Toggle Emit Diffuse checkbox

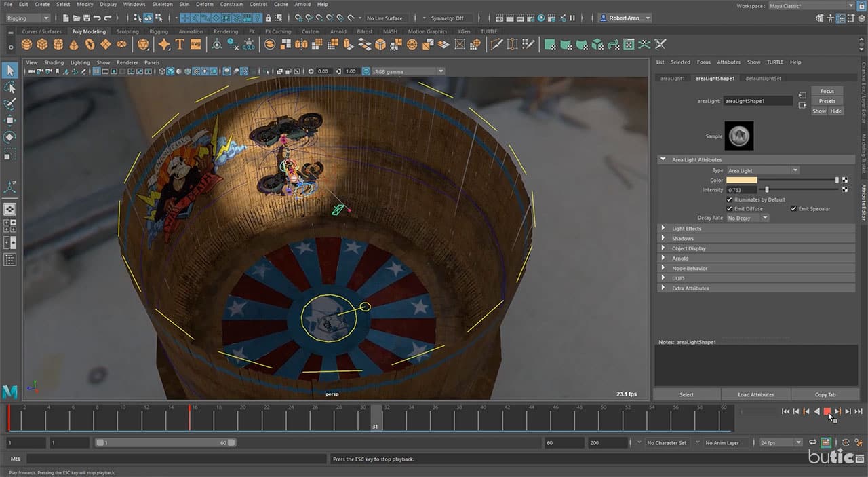(730, 208)
